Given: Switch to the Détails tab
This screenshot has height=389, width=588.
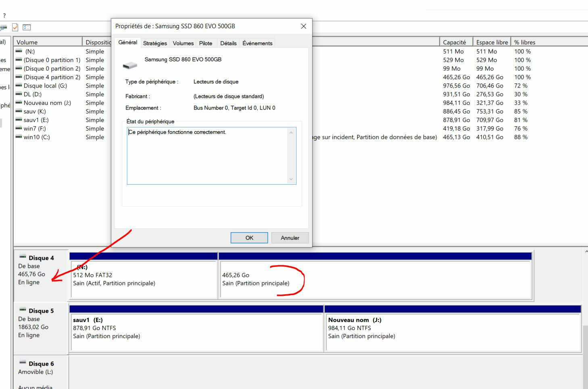Looking at the screenshot, I should click(228, 43).
